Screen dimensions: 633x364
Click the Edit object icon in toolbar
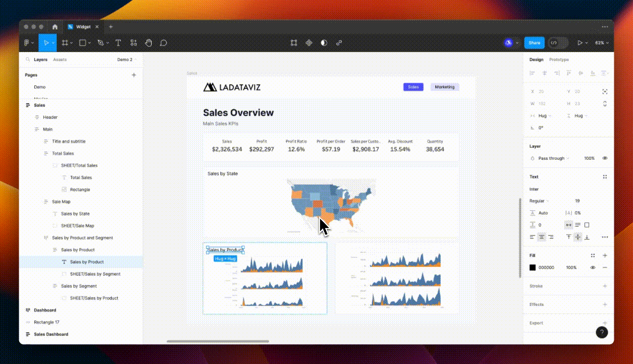294,43
